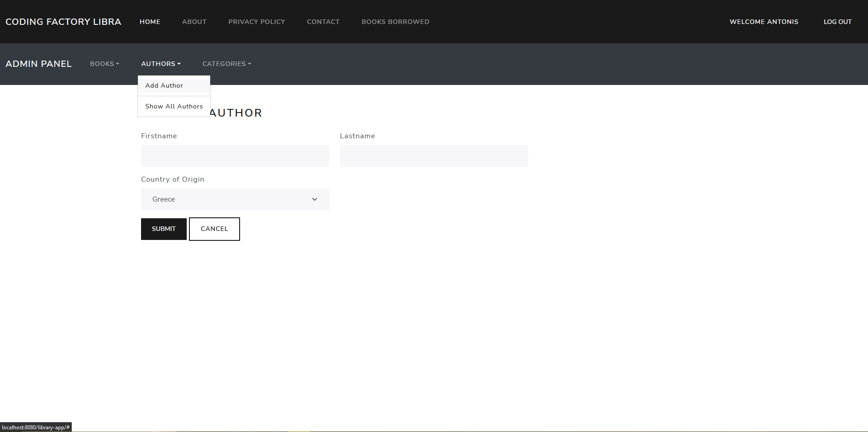Go to the Home page link
This screenshot has height=432, width=868.
150,22
